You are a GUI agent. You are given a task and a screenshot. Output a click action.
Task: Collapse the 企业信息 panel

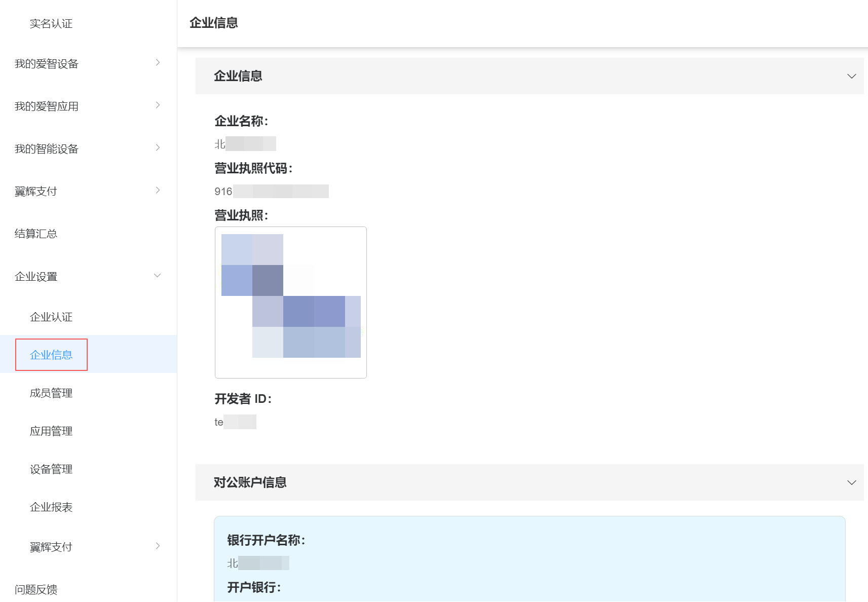pos(851,76)
